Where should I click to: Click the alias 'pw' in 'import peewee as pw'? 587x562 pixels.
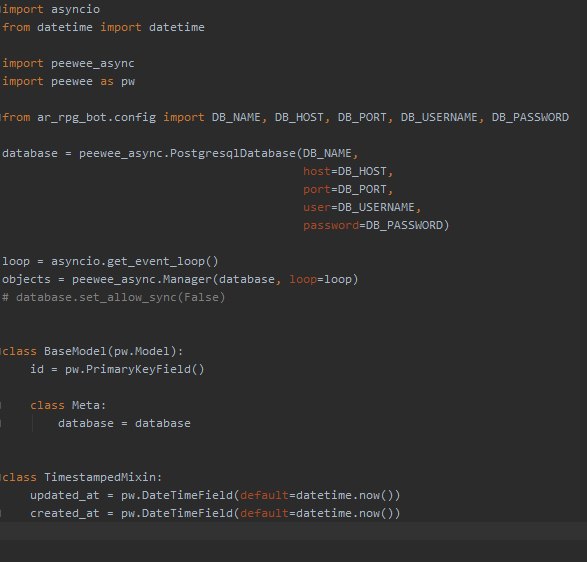click(128, 82)
